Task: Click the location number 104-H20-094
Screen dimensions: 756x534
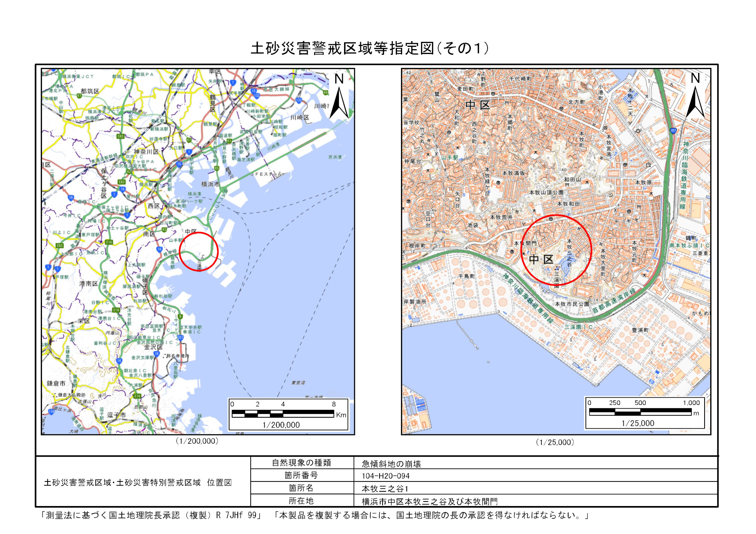Action: point(386,476)
